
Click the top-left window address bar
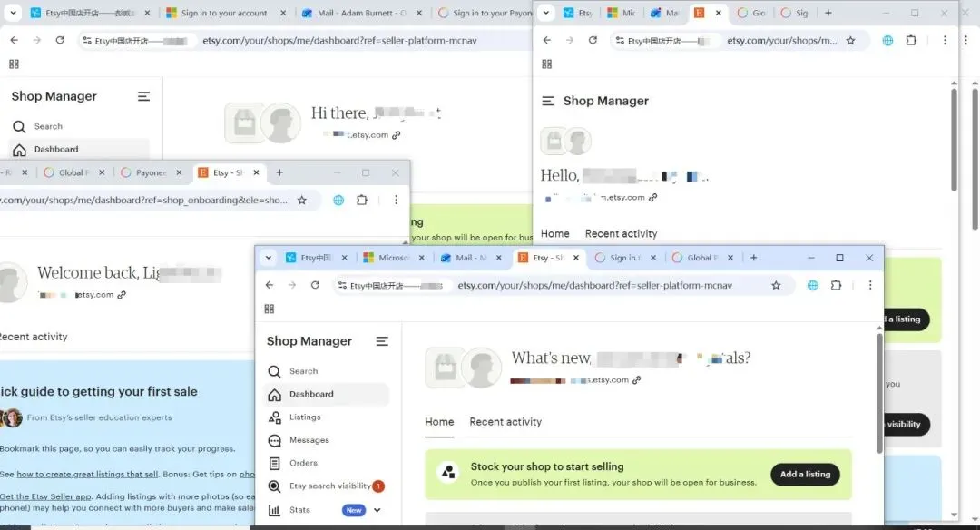(x=339, y=41)
